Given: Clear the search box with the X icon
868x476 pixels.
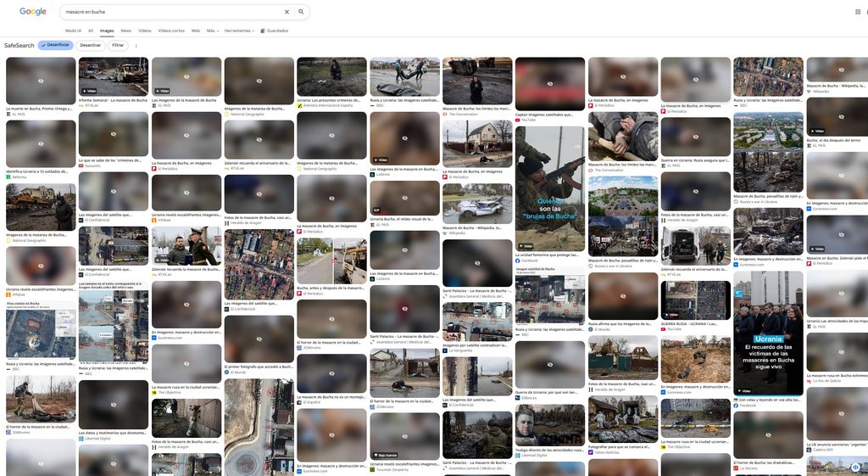Looking at the screenshot, I should coord(287,12).
